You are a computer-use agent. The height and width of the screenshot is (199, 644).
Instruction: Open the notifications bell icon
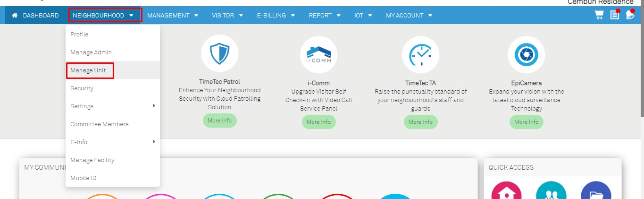point(630,15)
